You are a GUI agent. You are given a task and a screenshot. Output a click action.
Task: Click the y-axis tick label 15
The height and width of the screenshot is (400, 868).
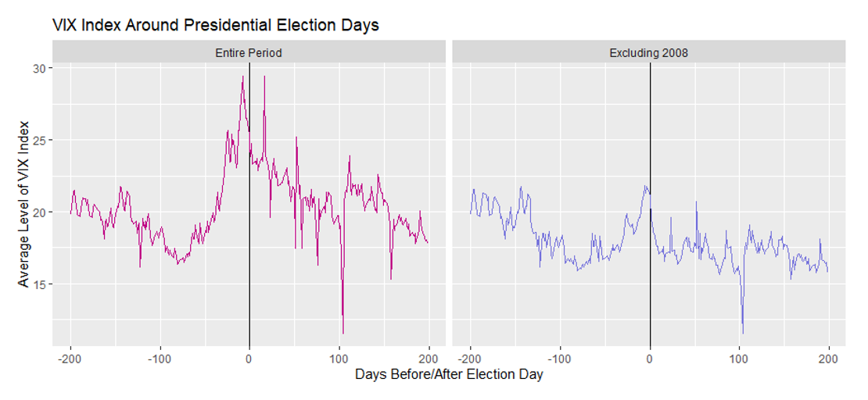(38, 284)
